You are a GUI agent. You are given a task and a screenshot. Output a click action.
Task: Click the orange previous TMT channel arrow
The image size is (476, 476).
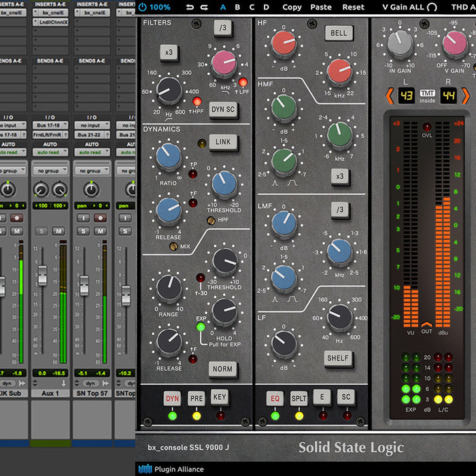click(x=390, y=96)
